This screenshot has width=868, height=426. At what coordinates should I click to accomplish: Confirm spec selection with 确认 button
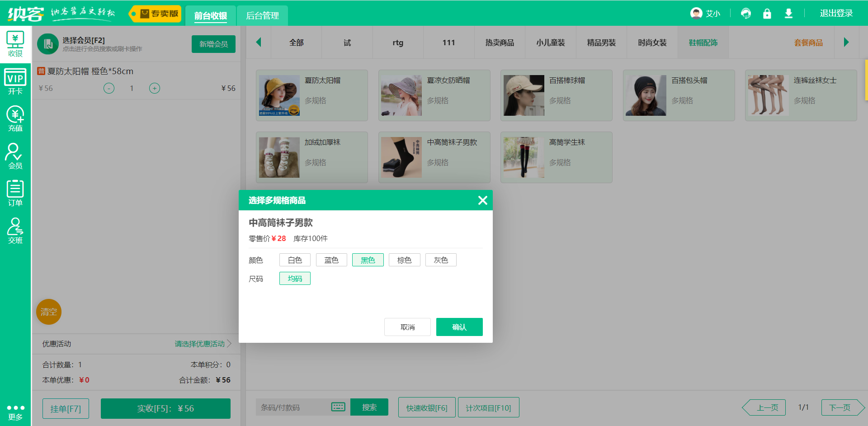pyautogui.click(x=459, y=327)
